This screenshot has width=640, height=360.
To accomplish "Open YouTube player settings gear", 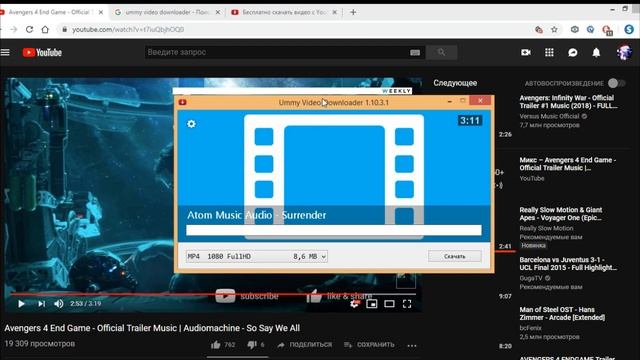I will pyautogui.click(x=354, y=304).
